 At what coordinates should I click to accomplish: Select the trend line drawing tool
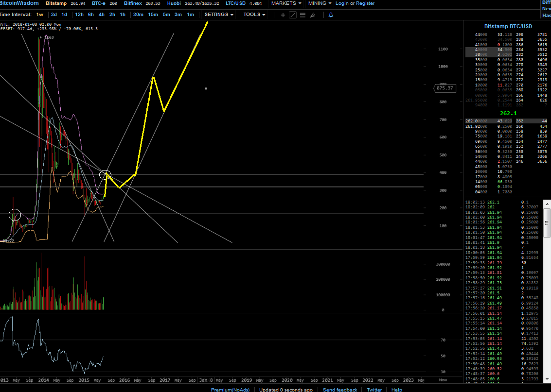[x=293, y=15]
